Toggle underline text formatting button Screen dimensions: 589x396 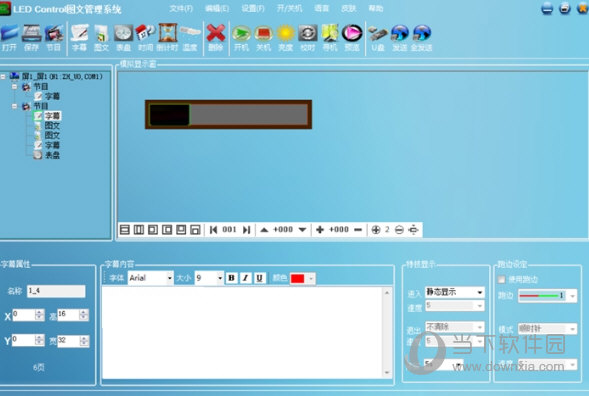(259, 278)
